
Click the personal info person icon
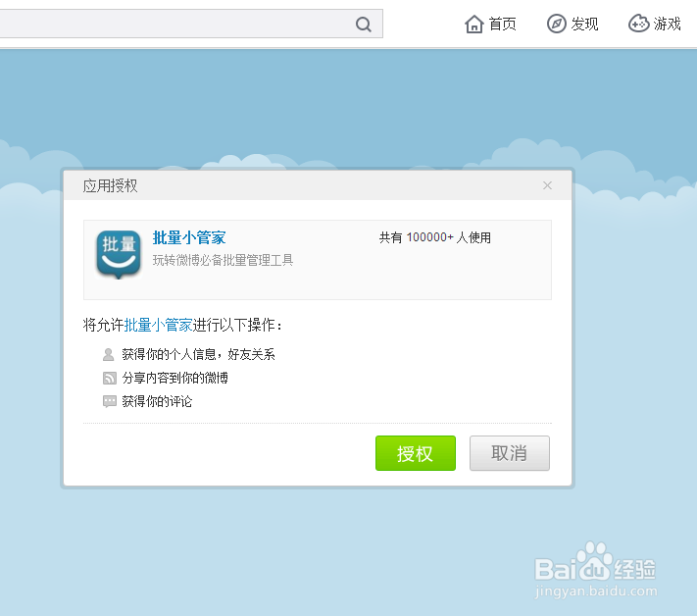coord(109,354)
